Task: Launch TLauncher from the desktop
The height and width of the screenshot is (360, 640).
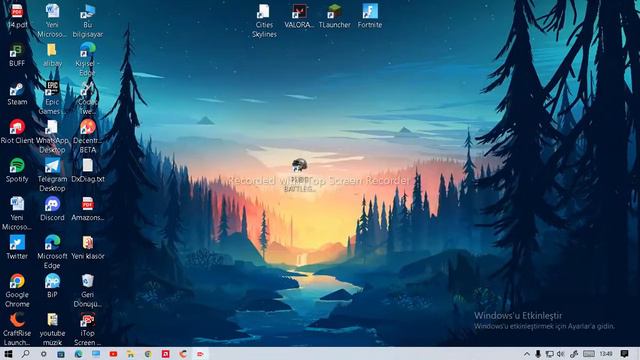Action: coord(334,17)
